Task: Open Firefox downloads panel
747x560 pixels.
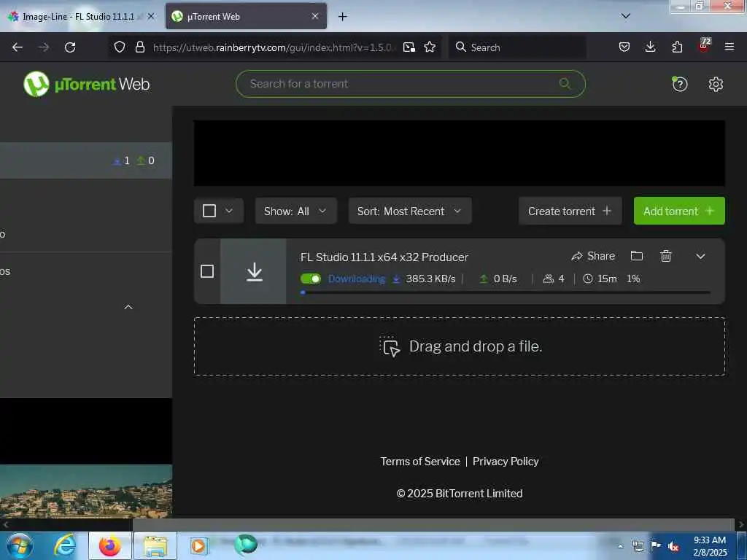Action: coord(650,47)
